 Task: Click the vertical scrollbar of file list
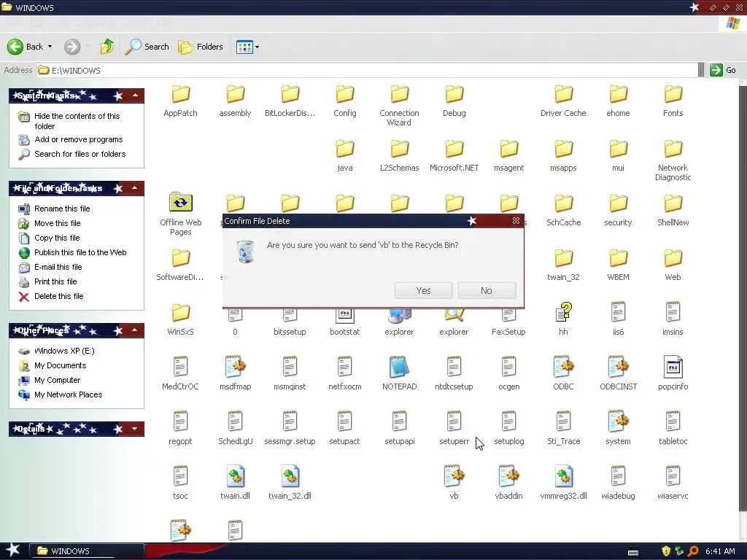(x=743, y=297)
